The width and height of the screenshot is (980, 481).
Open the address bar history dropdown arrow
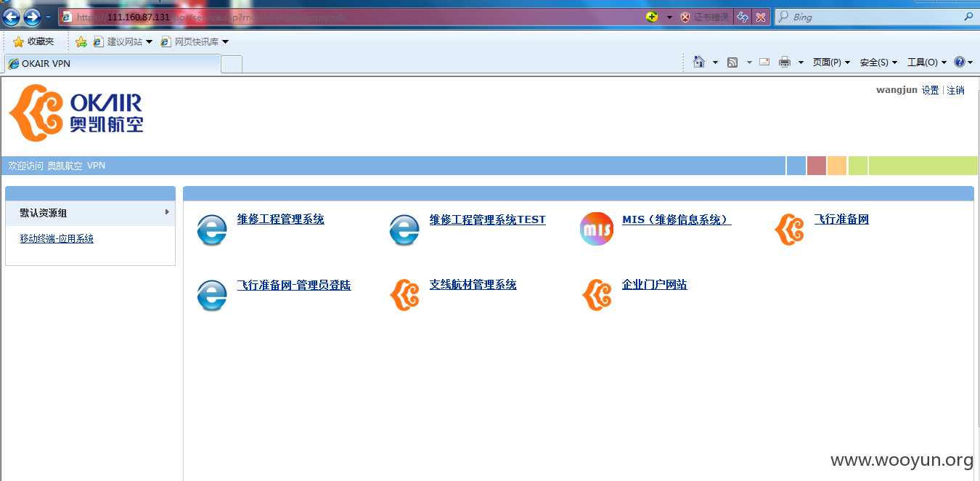click(669, 17)
